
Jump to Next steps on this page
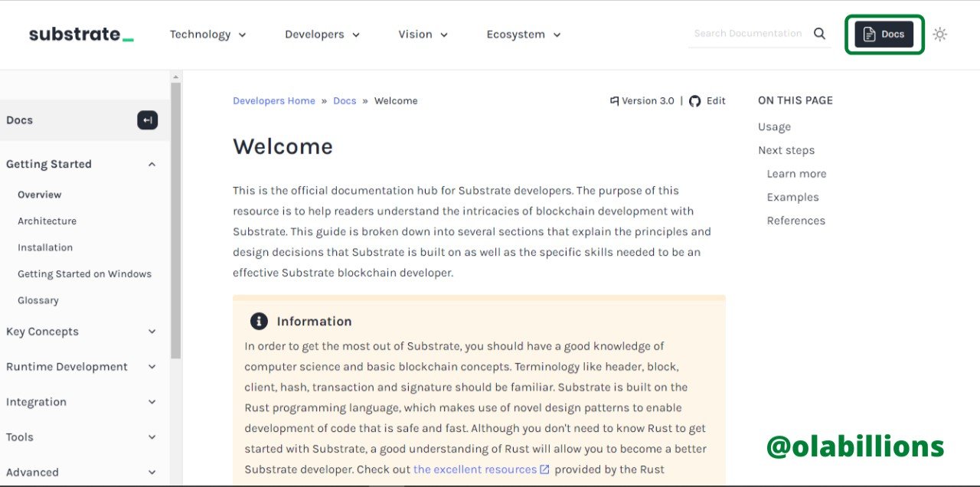click(x=786, y=151)
